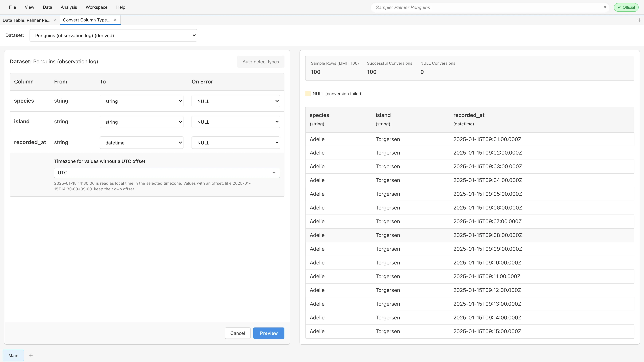The width and height of the screenshot is (644, 362).
Task: Open the Analysis menu
Action: 69,7
